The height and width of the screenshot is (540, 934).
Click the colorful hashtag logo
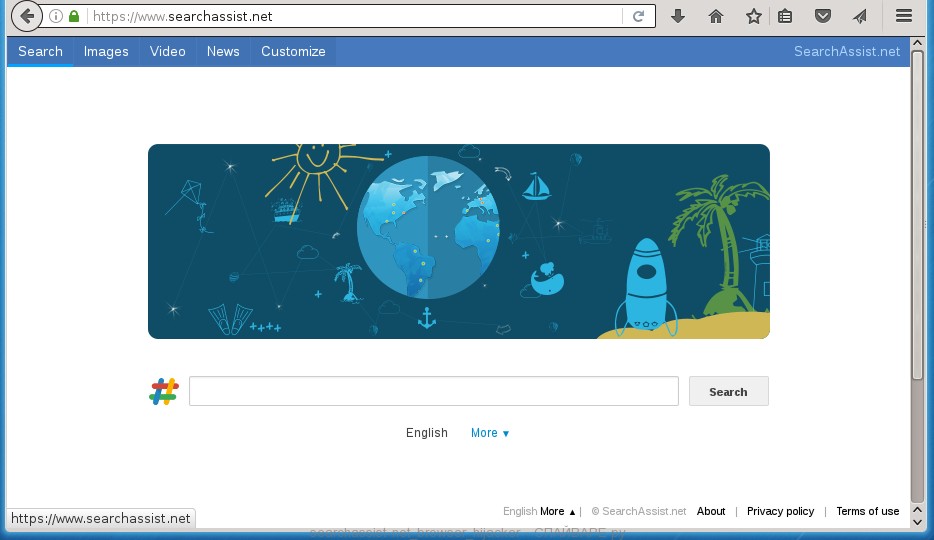(x=163, y=391)
